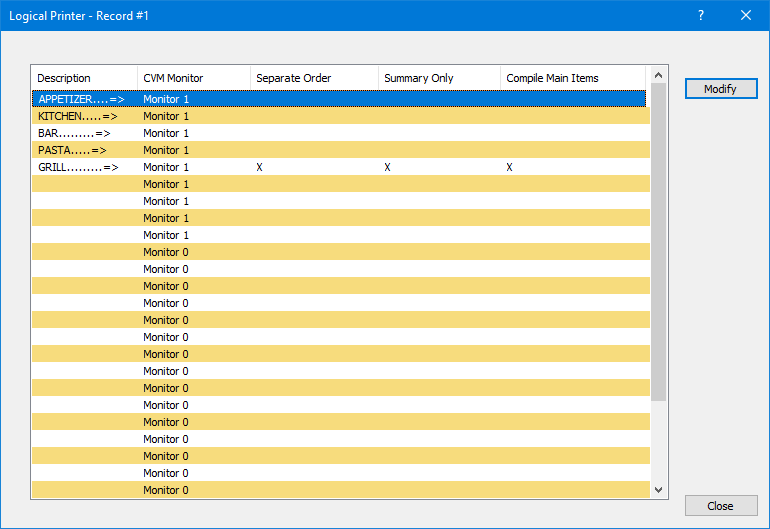This screenshot has height=529, width=770.
Task: Open the title bar help question mark
Action: (700, 15)
